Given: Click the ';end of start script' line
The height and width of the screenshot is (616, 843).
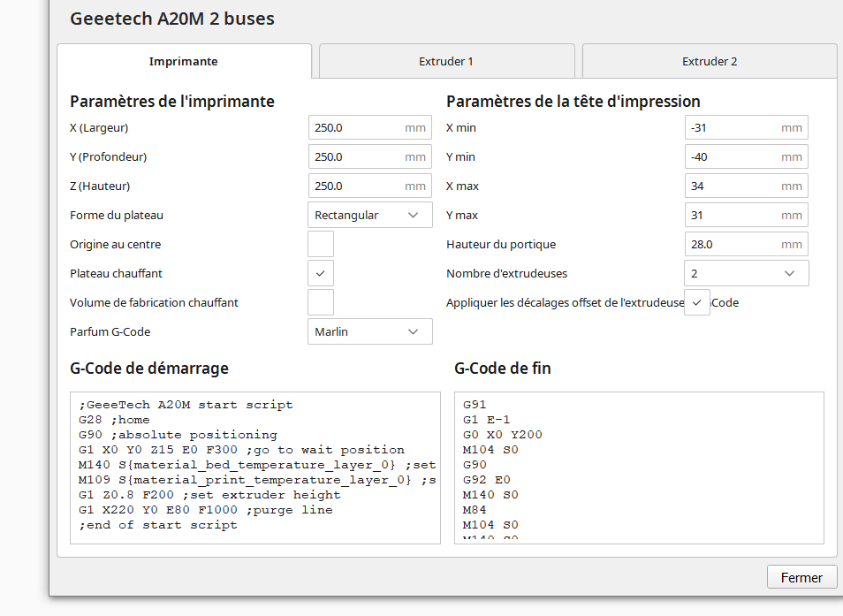Looking at the screenshot, I should point(157,525).
